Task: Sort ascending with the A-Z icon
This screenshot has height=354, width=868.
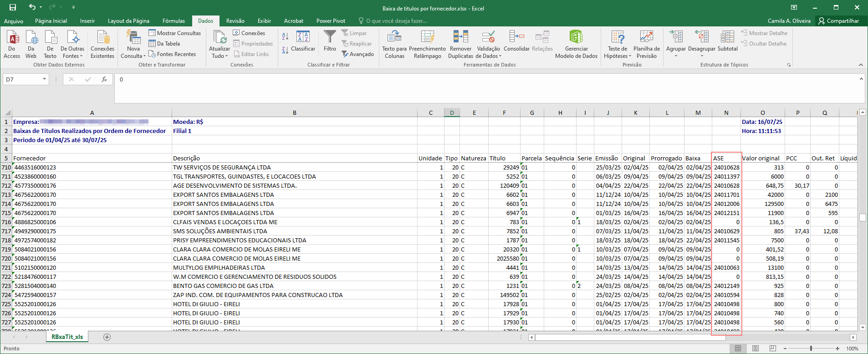Action: pos(285,36)
